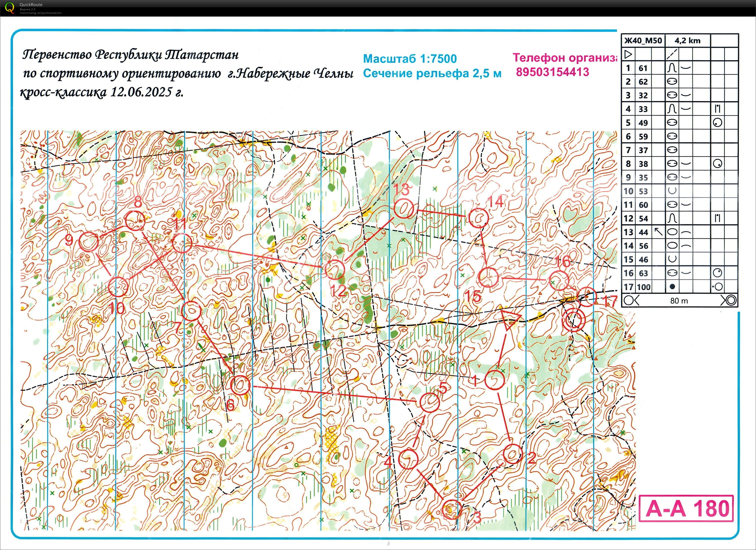Click the pit symbol in row 10
Viewport: 756px width, 550px height.
click(672, 191)
